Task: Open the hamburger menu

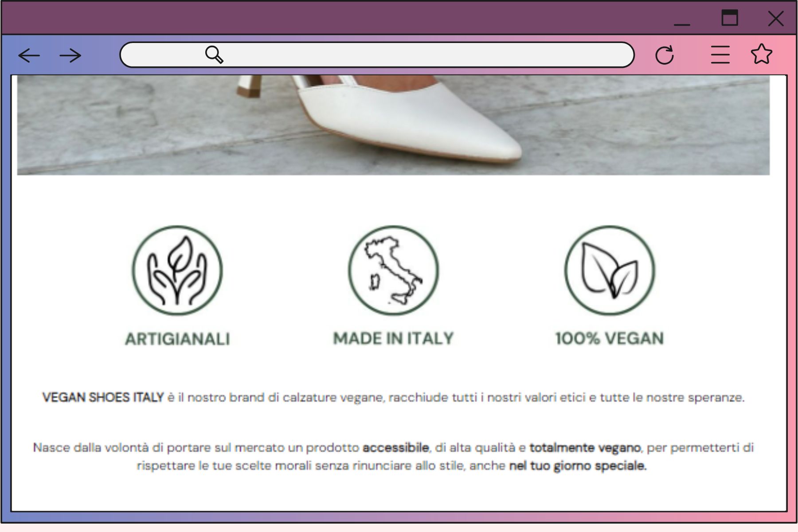Action: point(720,55)
